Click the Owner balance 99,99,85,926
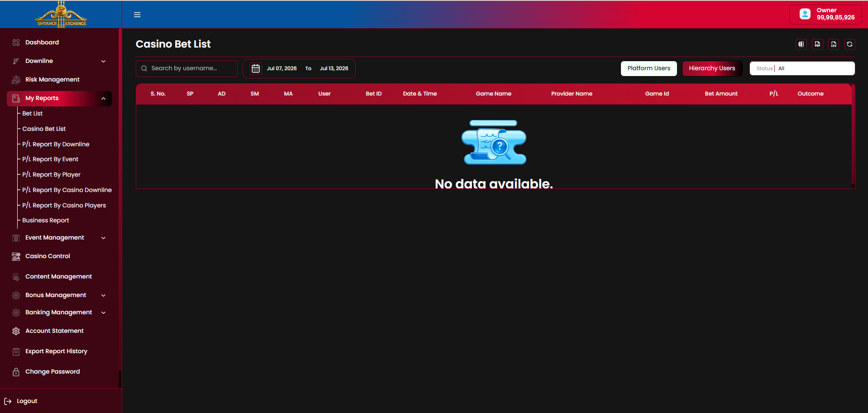Viewport: 868px width, 413px height. (x=835, y=18)
